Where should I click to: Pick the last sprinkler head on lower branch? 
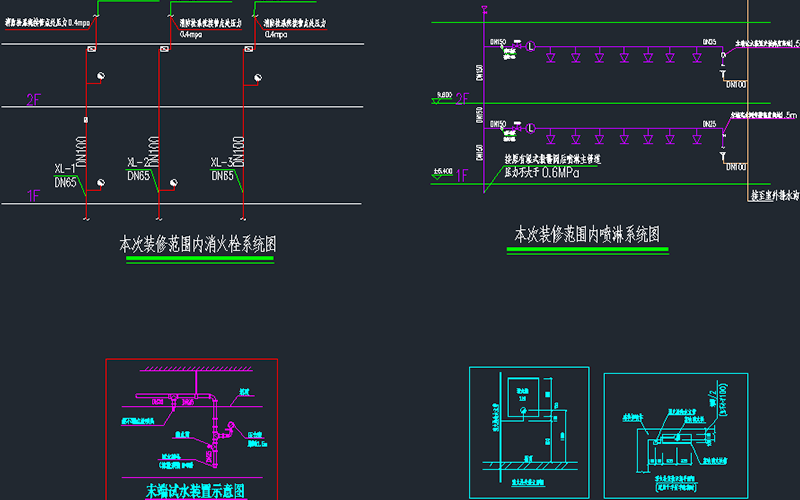coord(695,139)
